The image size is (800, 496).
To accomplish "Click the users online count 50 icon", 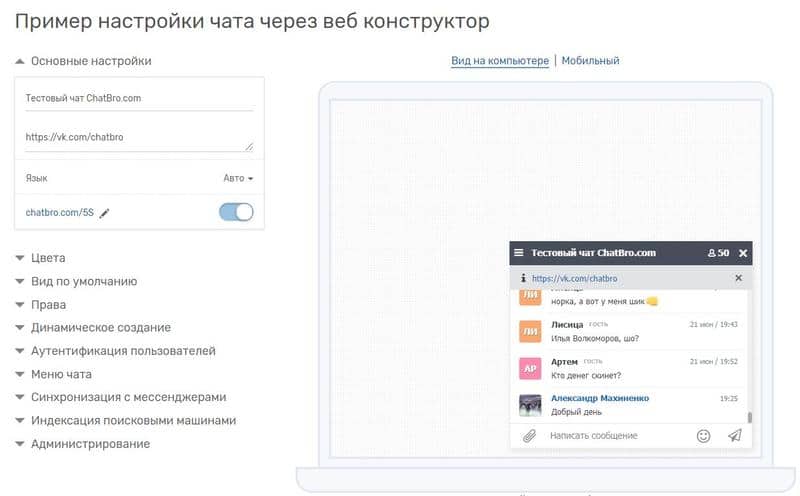I will point(718,253).
